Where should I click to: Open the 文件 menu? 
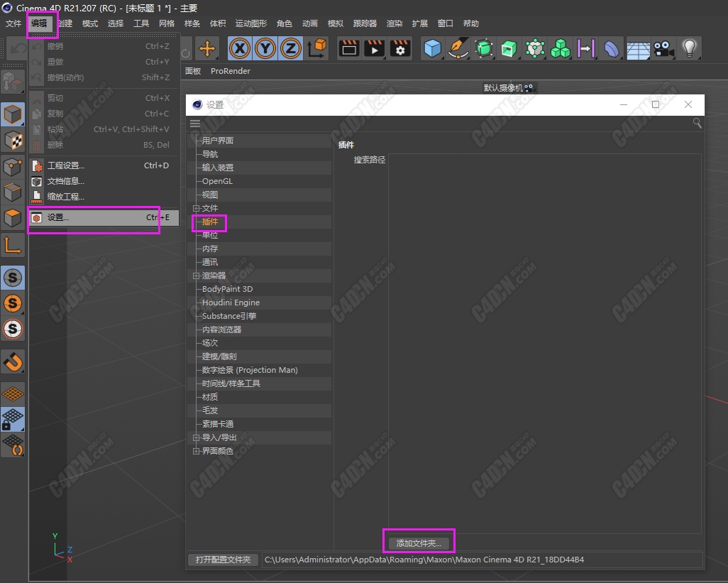click(13, 23)
